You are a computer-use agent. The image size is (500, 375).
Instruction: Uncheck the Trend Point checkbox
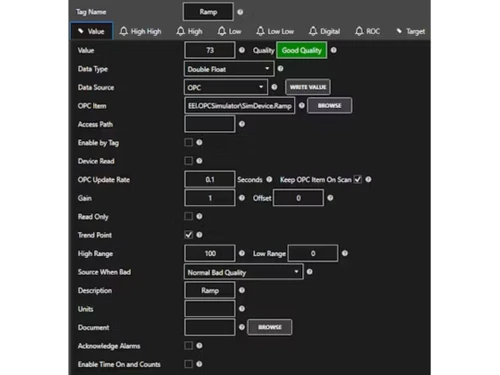(188, 235)
